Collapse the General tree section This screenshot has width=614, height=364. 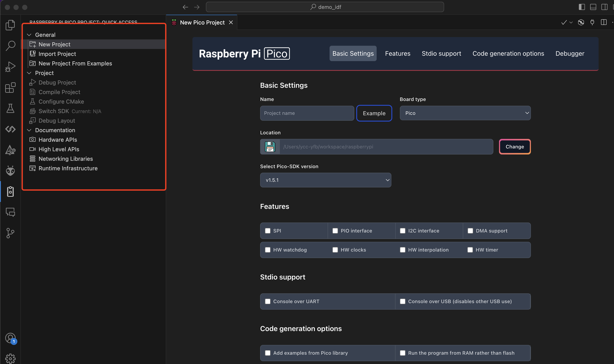click(x=29, y=35)
